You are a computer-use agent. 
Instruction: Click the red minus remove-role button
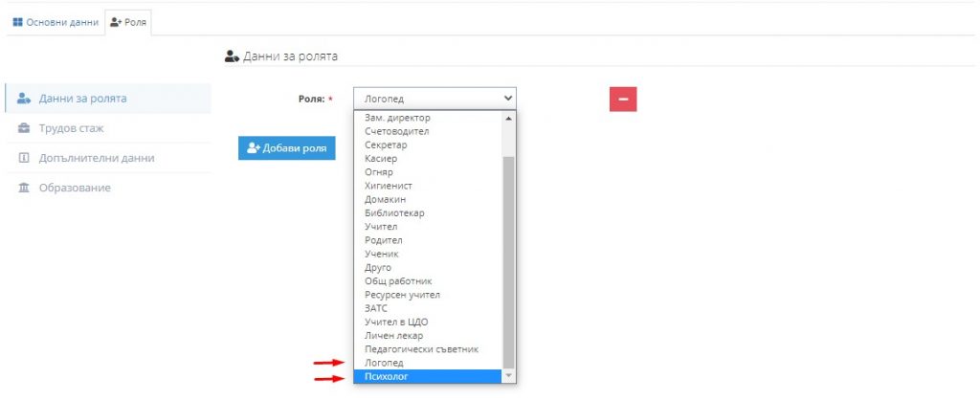[623, 99]
